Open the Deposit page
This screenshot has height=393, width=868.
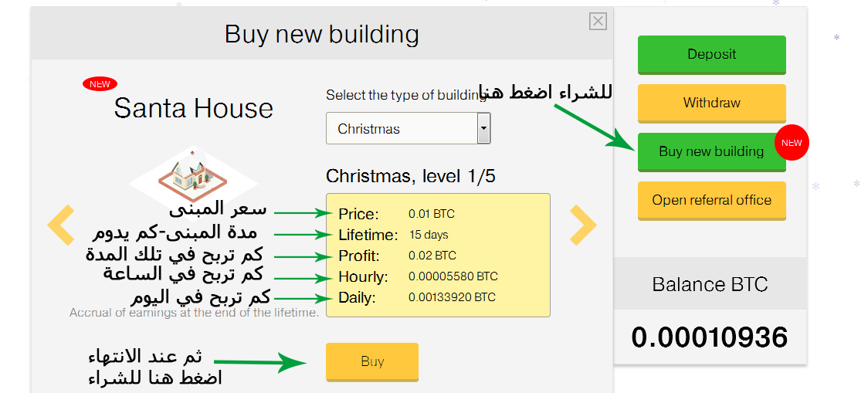click(712, 54)
